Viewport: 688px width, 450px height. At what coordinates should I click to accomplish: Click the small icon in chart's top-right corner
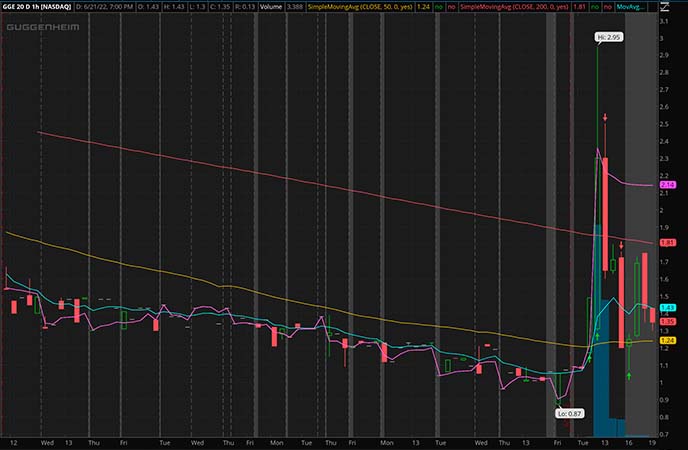point(680,7)
